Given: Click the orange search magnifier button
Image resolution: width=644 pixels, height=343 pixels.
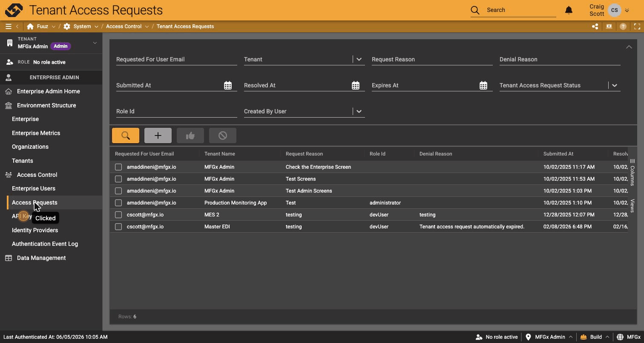Looking at the screenshot, I should 126,135.
